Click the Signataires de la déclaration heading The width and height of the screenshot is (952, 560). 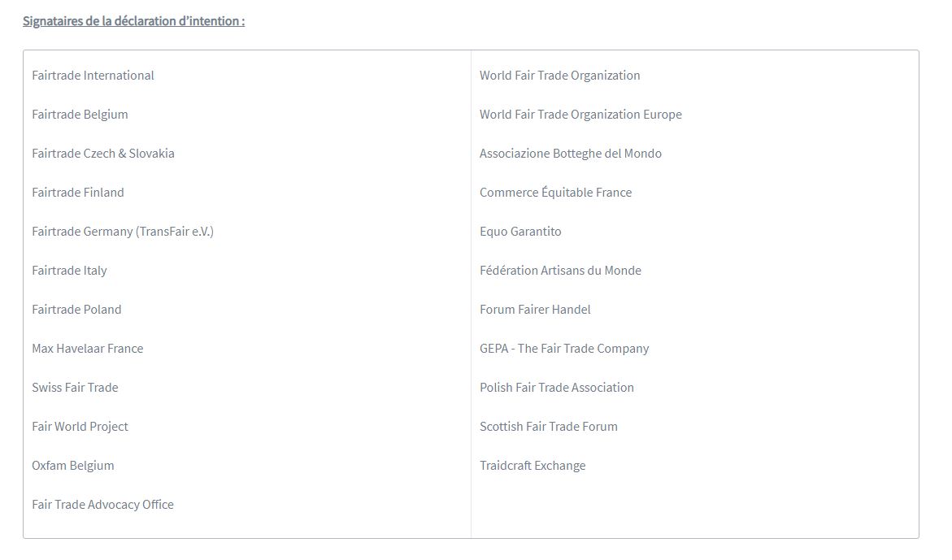pos(134,21)
